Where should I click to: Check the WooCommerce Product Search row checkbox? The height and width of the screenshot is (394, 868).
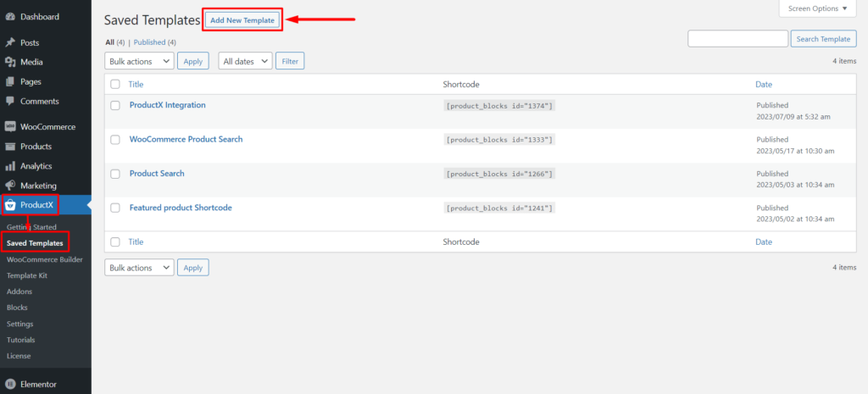[x=115, y=140]
